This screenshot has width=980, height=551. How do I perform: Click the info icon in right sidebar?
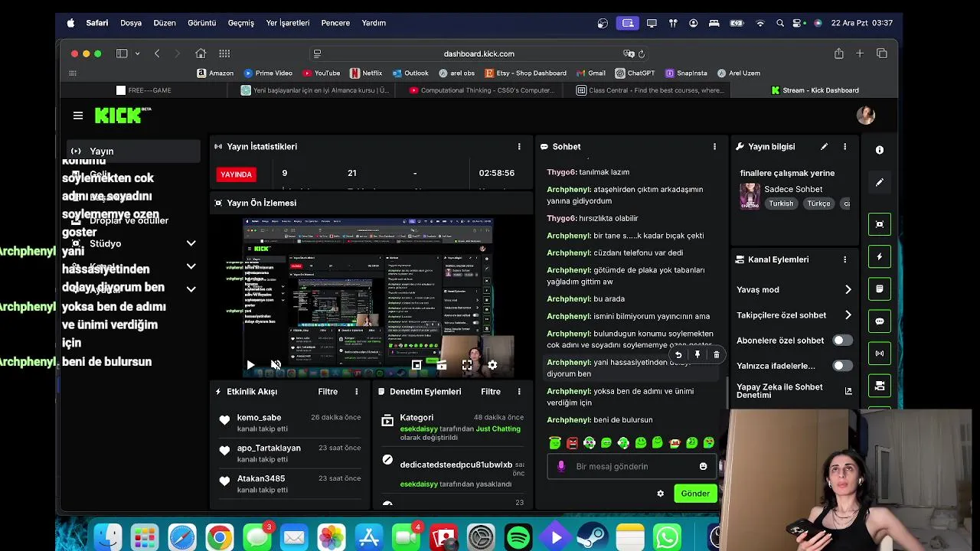click(x=880, y=150)
